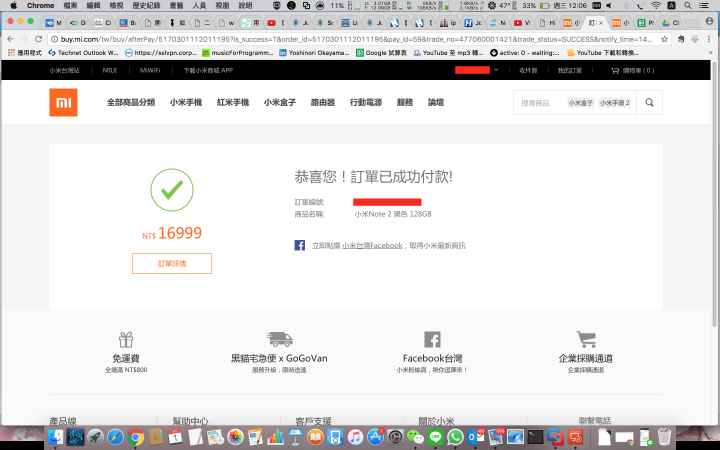Open the musicForProgramm... bookmark
720x450 pixels.
(x=237, y=53)
